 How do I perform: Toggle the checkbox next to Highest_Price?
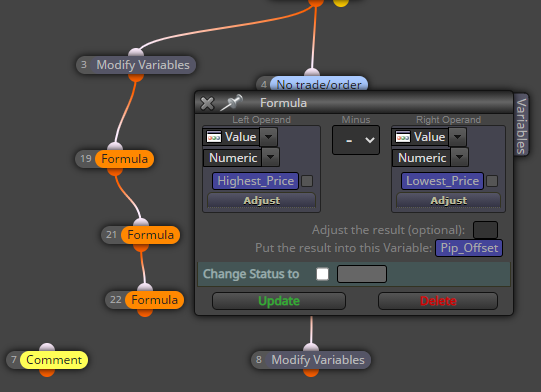coord(307,181)
